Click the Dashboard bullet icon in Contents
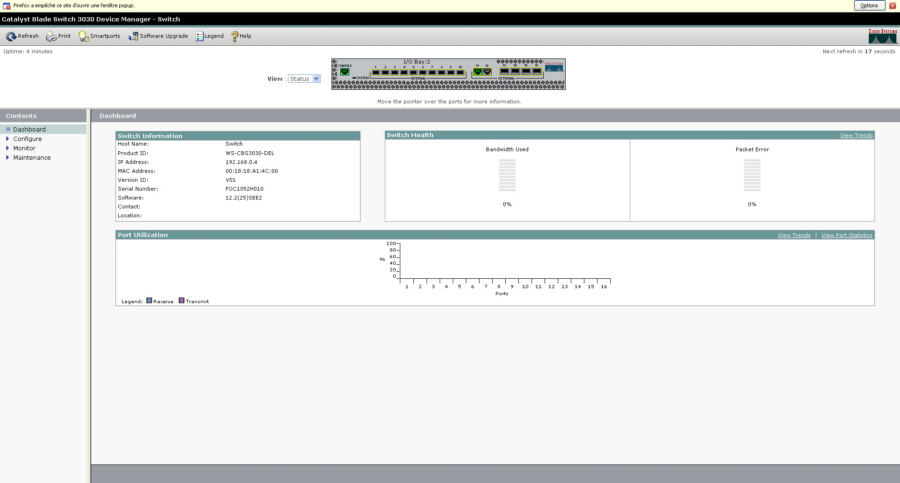The image size is (900, 483). coord(7,130)
